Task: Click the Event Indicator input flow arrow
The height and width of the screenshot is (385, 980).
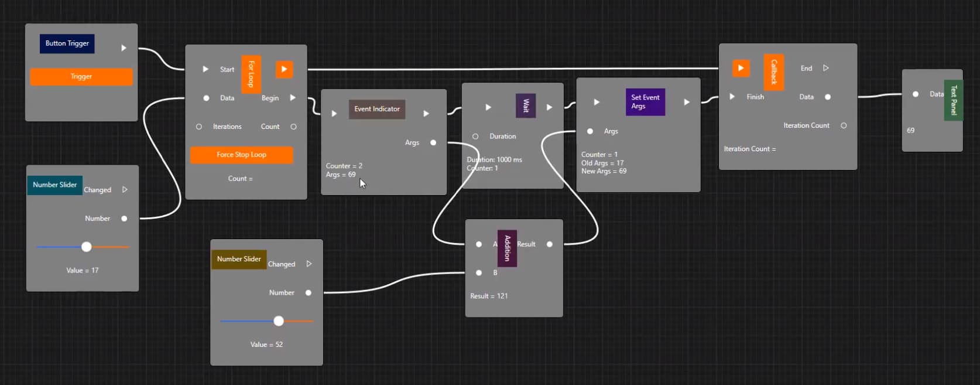Action: pyautogui.click(x=334, y=114)
